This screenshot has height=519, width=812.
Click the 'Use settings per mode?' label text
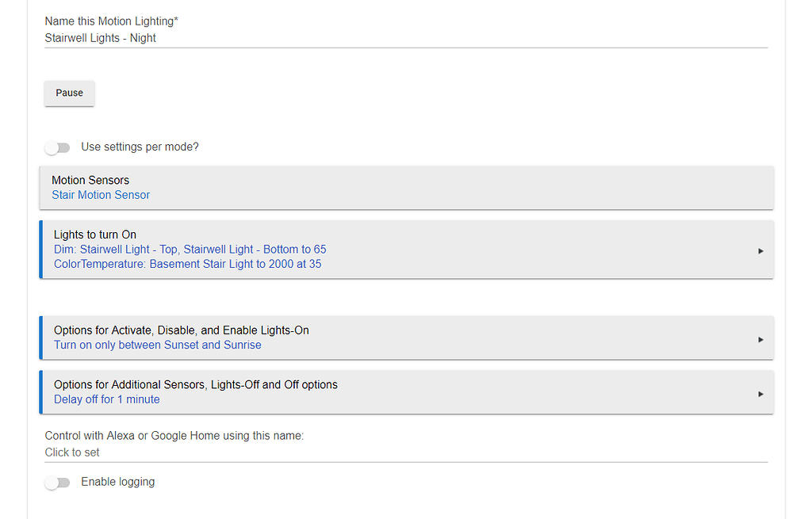(140, 147)
